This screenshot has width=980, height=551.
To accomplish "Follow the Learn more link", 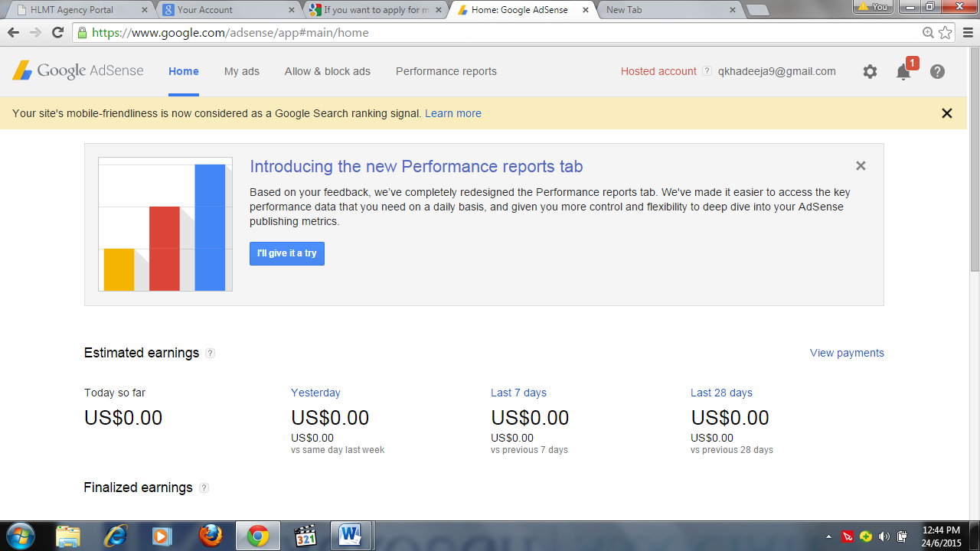I will click(453, 113).
